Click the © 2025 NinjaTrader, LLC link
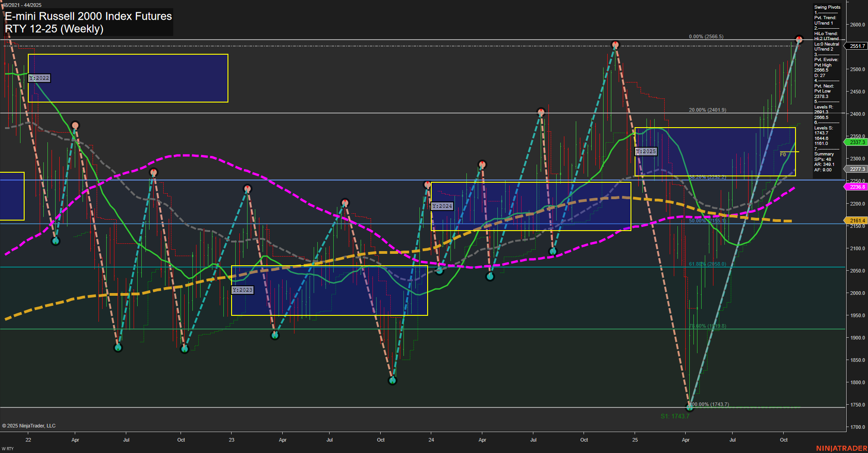The image size is (868, 453). [x=29, y=426]
